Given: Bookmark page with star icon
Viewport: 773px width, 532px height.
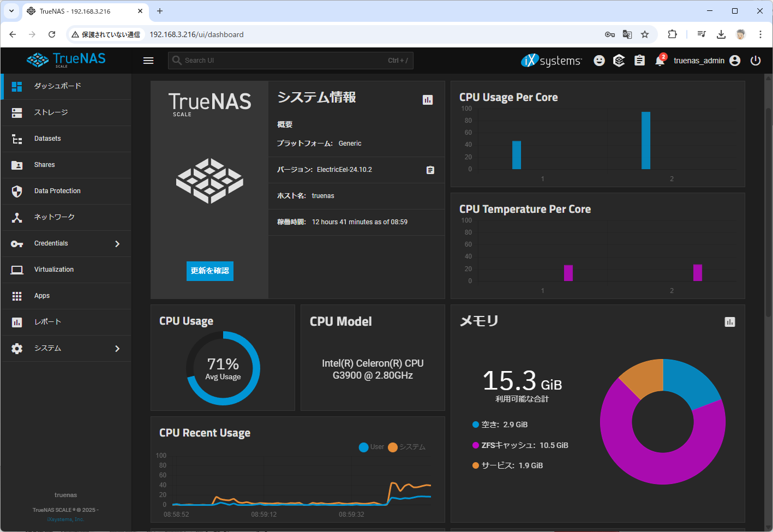Looking at the screenshot, I should point(645,34).
